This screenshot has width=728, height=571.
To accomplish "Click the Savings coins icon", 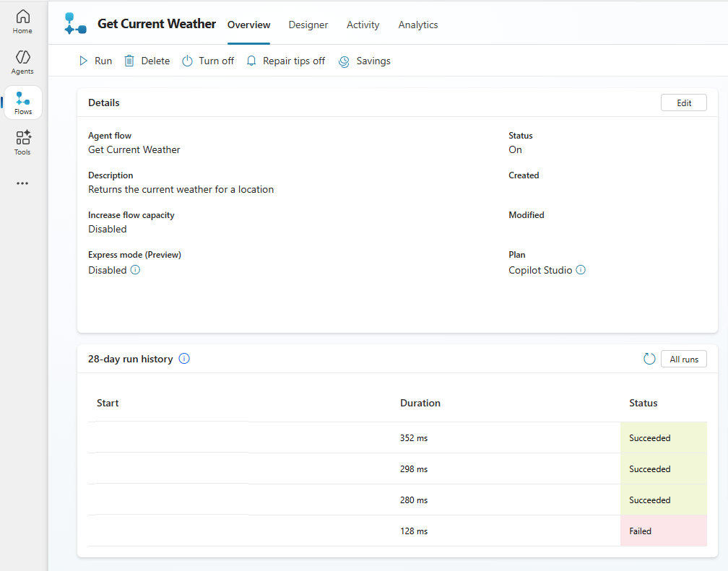I will coord(344,61).
